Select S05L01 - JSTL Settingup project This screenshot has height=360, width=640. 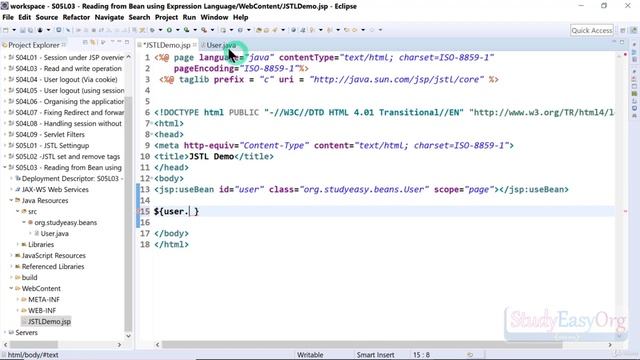click(x=52, y=145)
